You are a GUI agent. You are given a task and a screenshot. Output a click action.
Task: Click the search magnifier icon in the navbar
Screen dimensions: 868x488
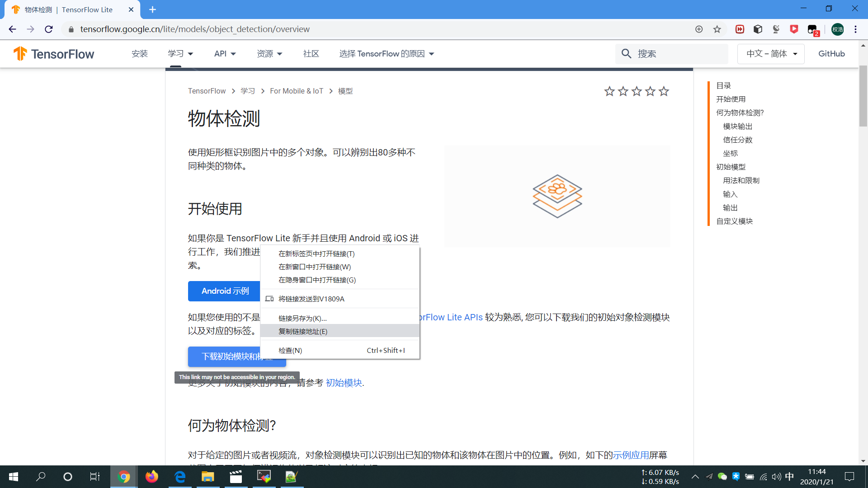pyautogui.click(x=626, y=53)
